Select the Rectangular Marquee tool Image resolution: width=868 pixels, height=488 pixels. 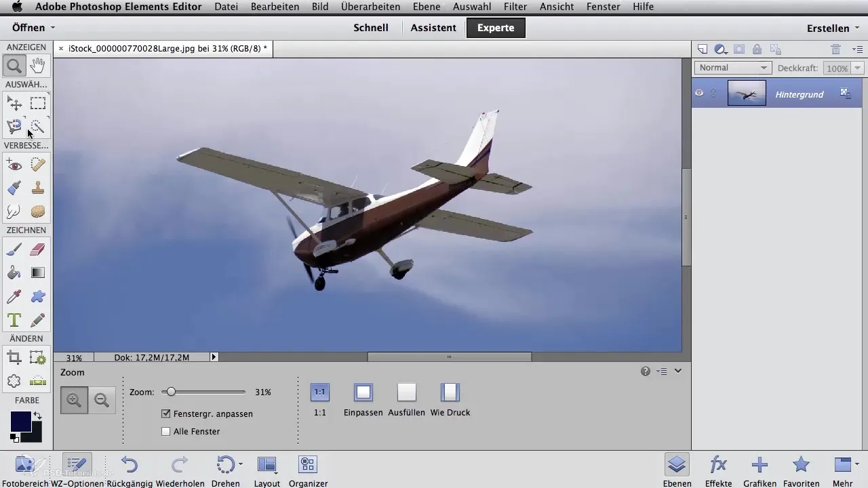(x=38, y=103)
